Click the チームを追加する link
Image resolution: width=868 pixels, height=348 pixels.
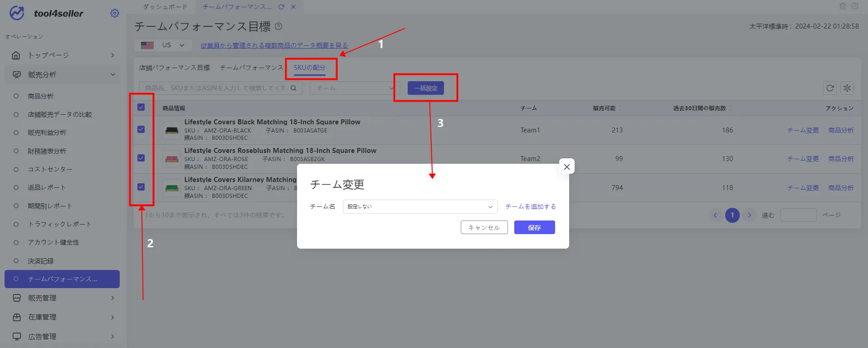coord(531,206)
